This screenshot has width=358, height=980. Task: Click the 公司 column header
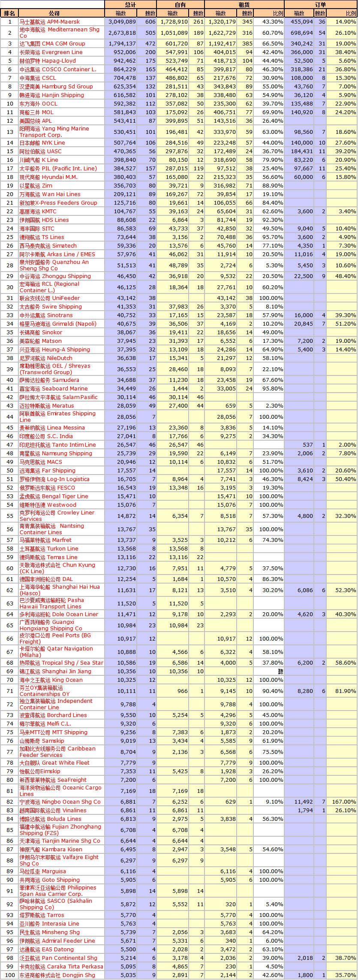(x=54, y=13)
